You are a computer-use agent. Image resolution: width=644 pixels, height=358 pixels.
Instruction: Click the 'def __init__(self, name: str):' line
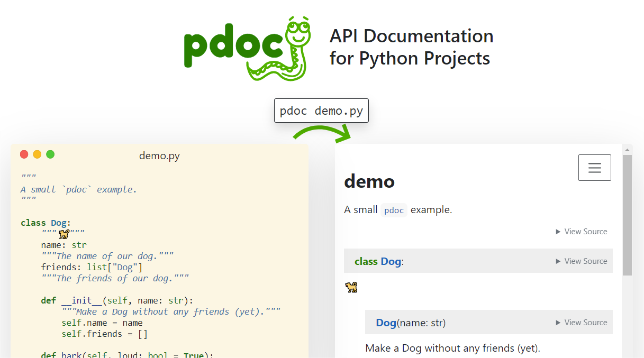(x=117, y=300)
